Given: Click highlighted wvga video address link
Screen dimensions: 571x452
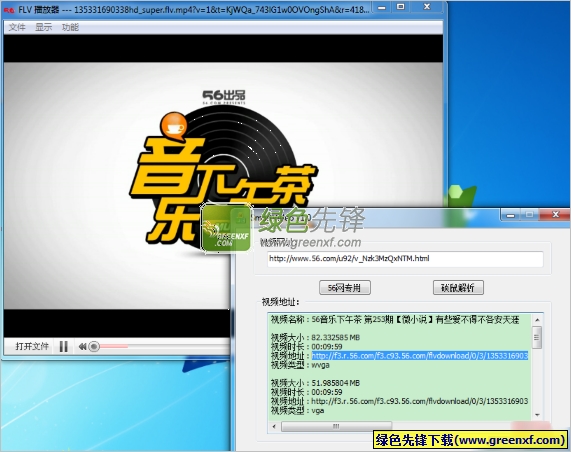Looking at the screenshot, I should click(x=420, y=355).
